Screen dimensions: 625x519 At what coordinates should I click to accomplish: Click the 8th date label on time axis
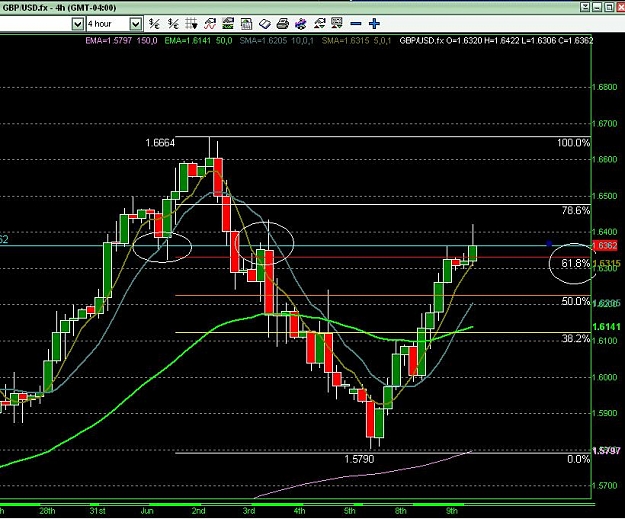coord(401,511)
